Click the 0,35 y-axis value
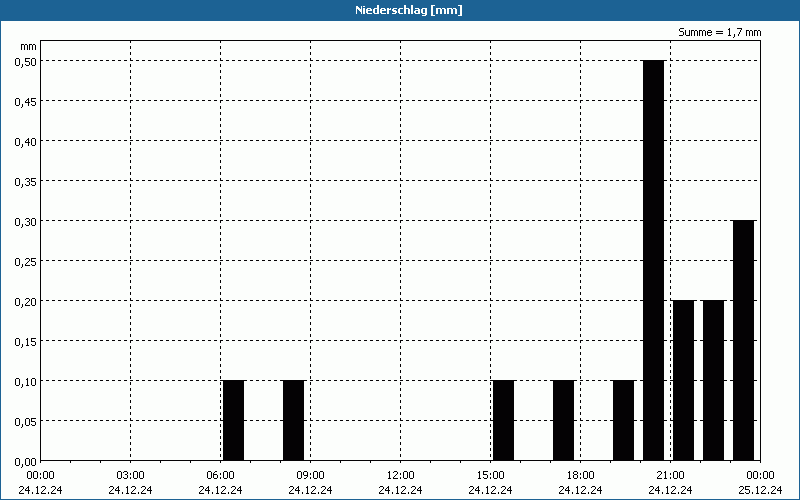Viewport: 800px width, 500px height. coord(26,182)
